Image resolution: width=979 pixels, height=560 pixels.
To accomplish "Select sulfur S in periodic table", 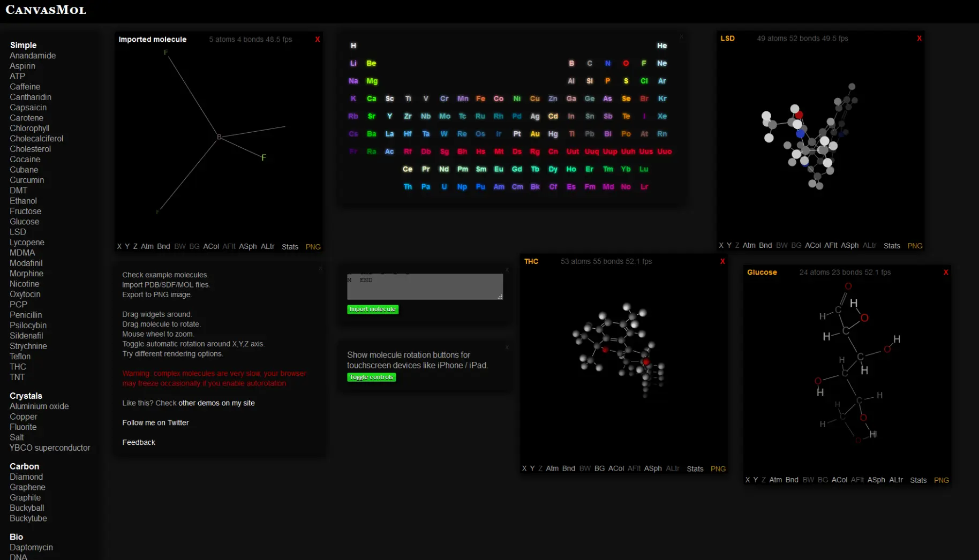I will click(x=626, y=81).
